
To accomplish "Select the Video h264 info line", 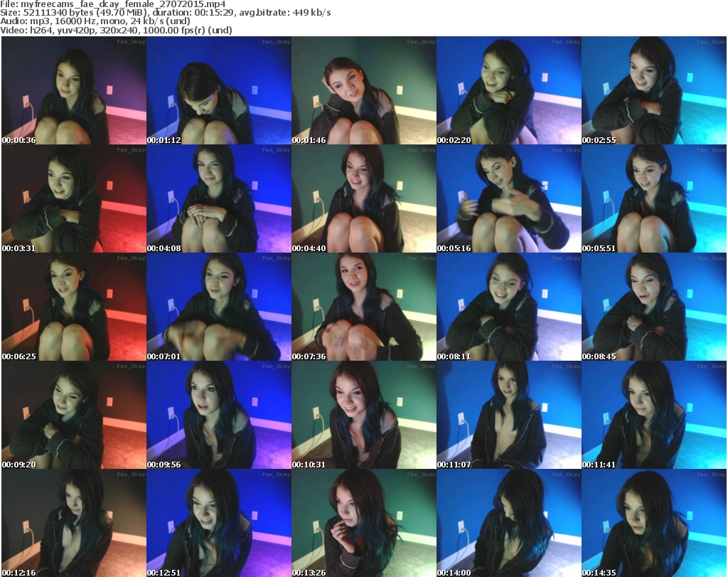I will pos(116,30).
